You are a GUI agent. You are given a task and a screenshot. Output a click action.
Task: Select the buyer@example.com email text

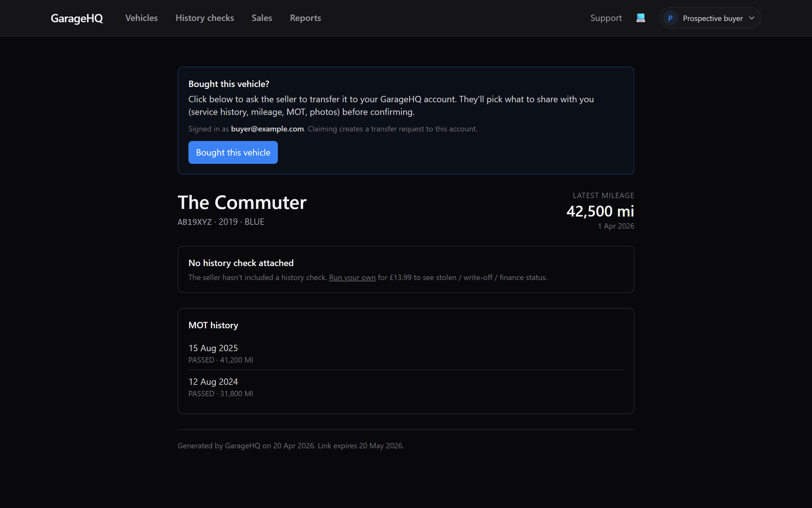[x=267, y=129]
